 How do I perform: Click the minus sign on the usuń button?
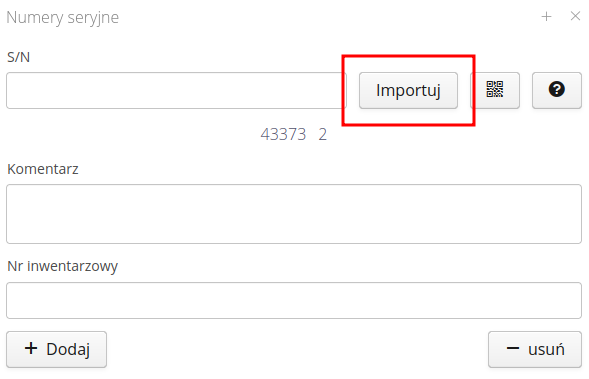pyautogui.click(x=513, y=349)
